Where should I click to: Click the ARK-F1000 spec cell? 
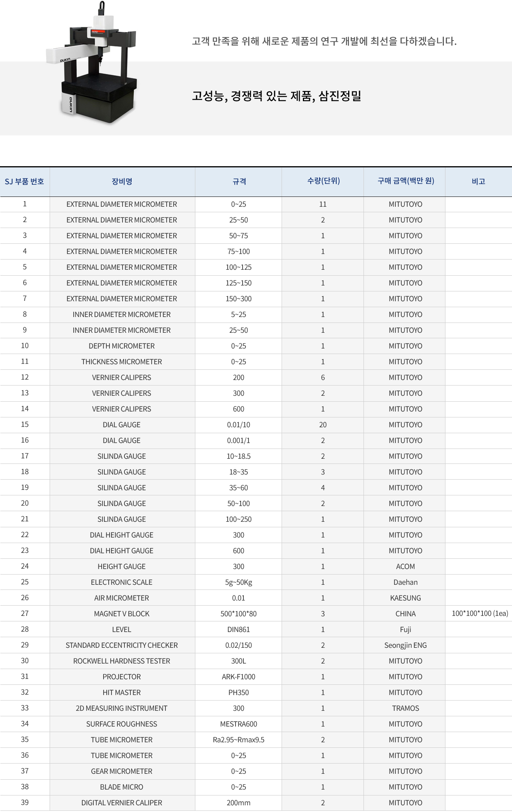[239, 677]
